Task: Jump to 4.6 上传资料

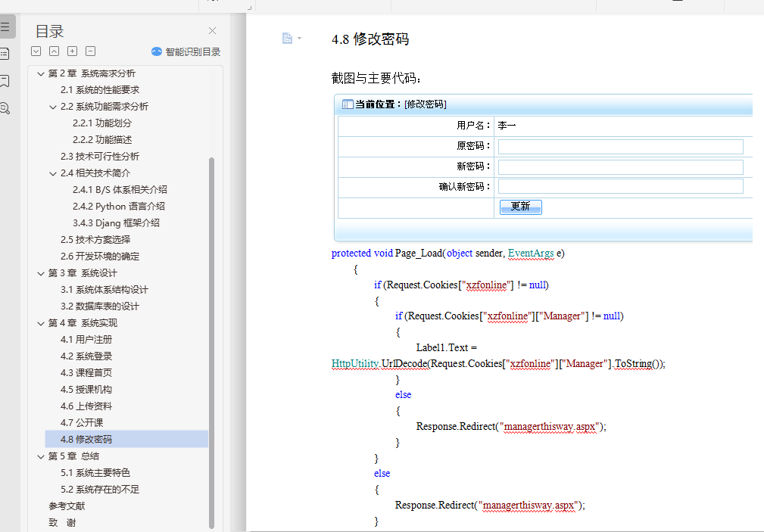Action: [86, 406]
